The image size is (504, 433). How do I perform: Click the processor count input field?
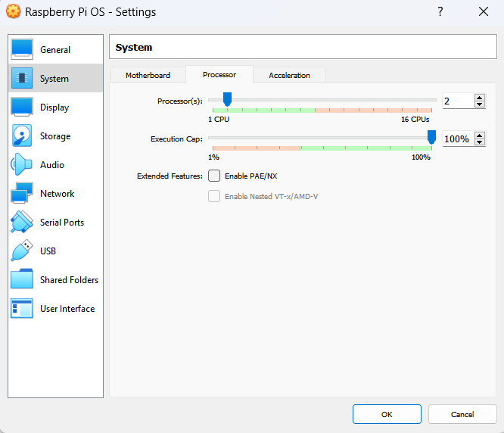point(457,101)
